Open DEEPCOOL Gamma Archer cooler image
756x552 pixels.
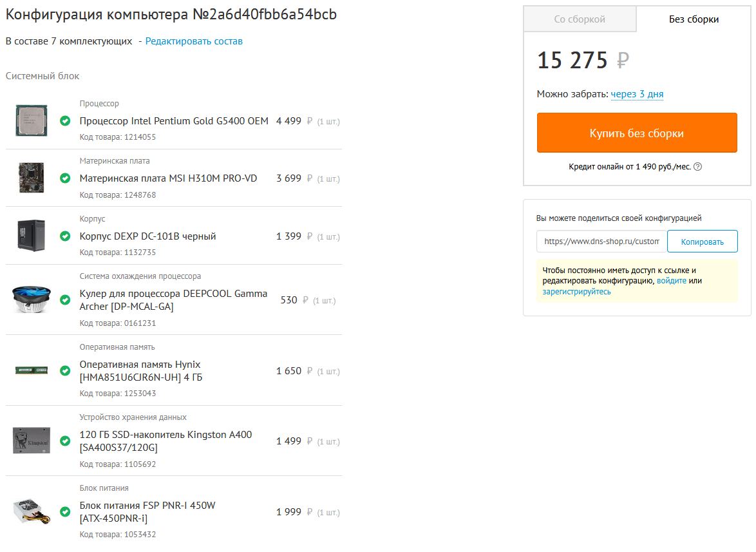click(x=31, y=300)
